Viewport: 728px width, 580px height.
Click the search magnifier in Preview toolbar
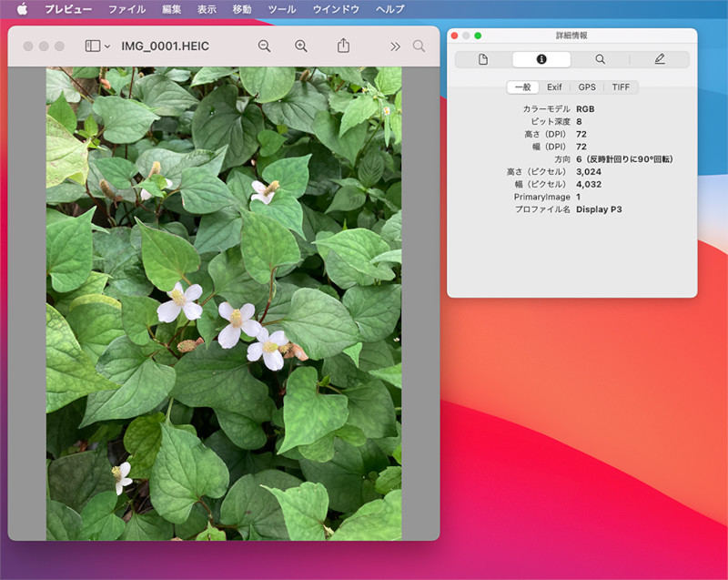pyautogui.click(x=419, y=46)
